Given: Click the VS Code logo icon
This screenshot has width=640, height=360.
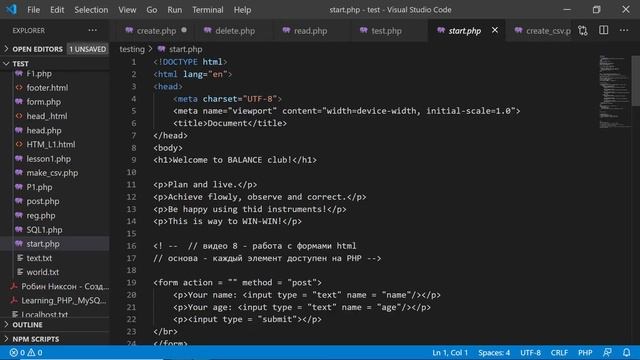Looking at the screenshot, I should coord(11,9).
